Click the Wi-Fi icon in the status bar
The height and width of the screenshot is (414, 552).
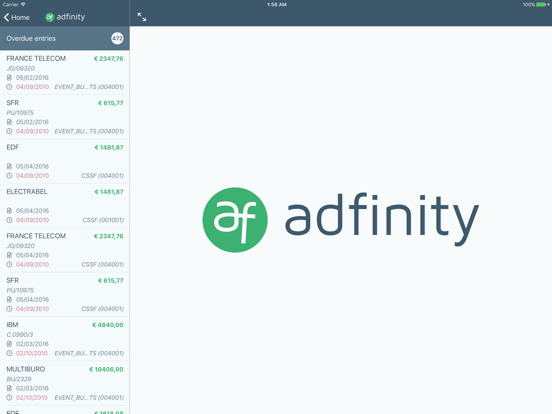23,4
